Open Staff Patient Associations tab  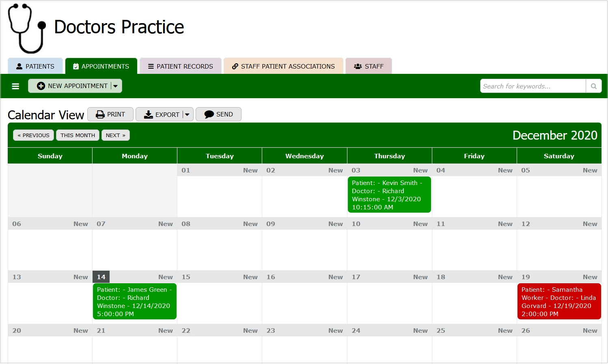283,66
